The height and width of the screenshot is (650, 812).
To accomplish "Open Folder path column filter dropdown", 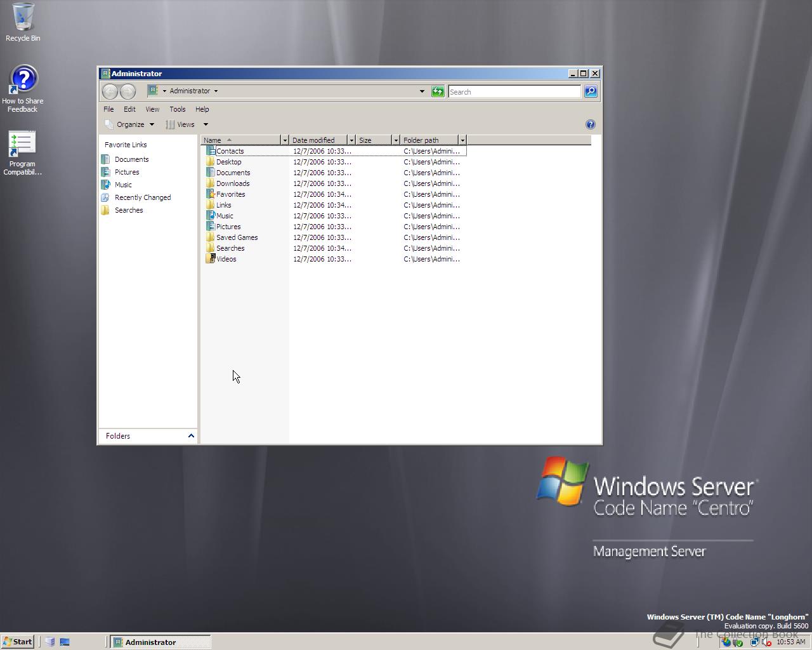I will click(462, 140).
